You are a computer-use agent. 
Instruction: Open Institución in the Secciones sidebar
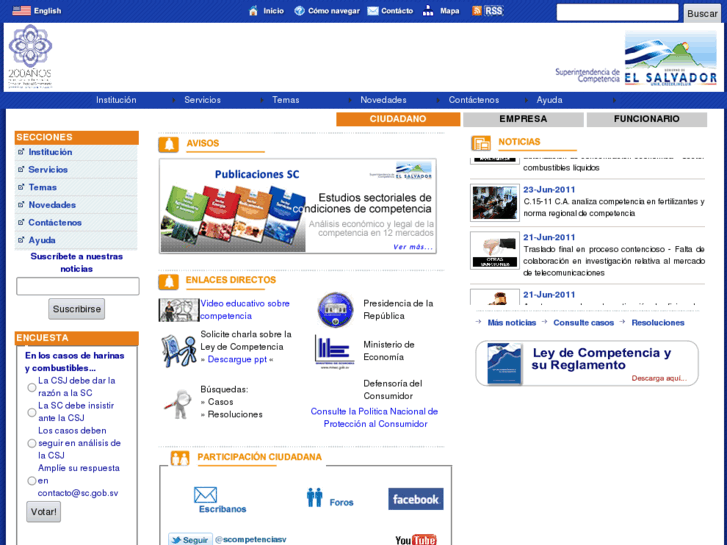[50, 152]
